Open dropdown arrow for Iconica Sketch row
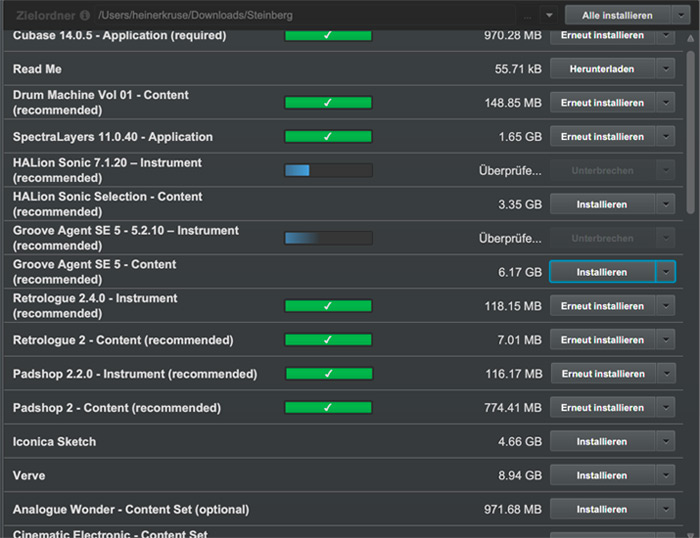Viewport: 700px width, 538px height. click(666, 442)
